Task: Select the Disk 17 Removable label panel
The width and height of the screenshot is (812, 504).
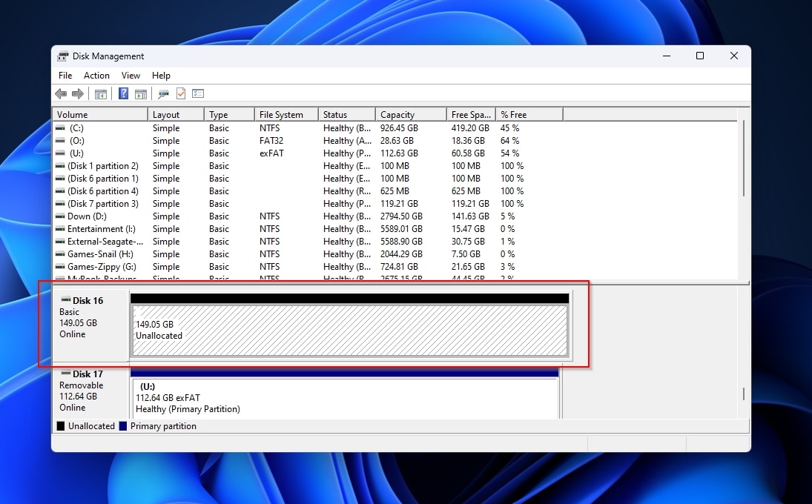Action: pyautogui.click(x=90, y=391)
